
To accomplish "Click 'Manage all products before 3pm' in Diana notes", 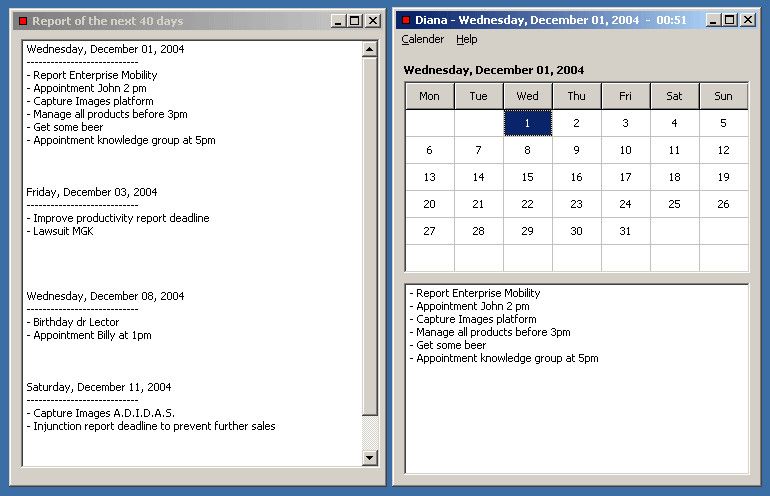I will pos(493,332).
